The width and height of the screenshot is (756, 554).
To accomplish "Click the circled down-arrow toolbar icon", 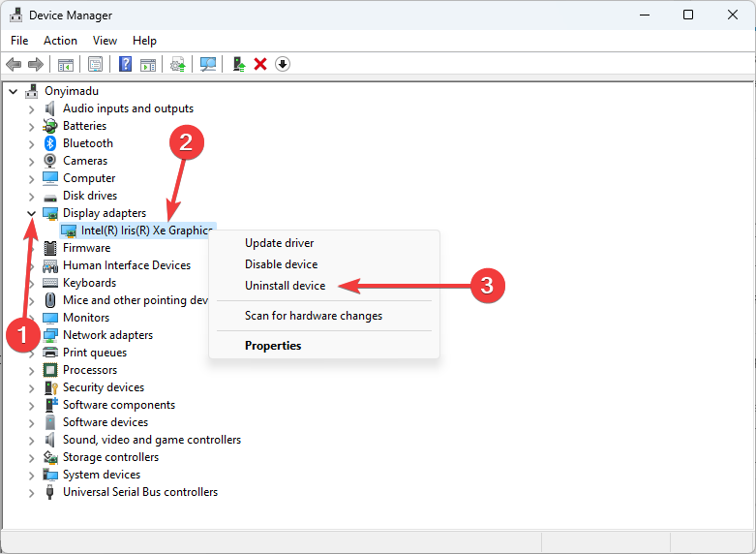I will (x=283, y=64).
